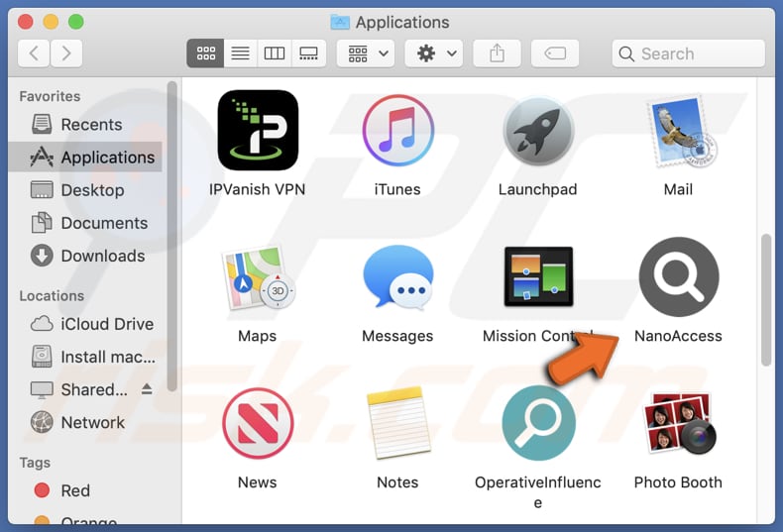Switch to list view
783x532 pixels.
tap(240, 53)
